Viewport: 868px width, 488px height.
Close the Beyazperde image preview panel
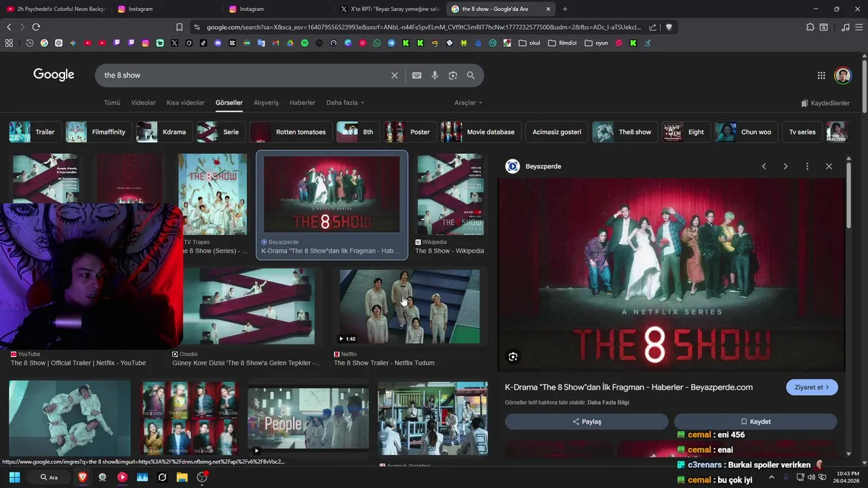tap(829, 166)
